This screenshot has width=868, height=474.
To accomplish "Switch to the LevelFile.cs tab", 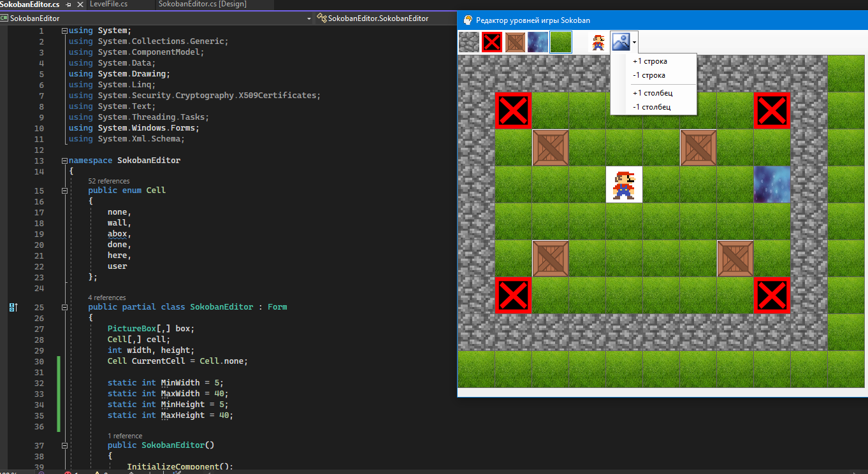I will (x=108, y=4).
